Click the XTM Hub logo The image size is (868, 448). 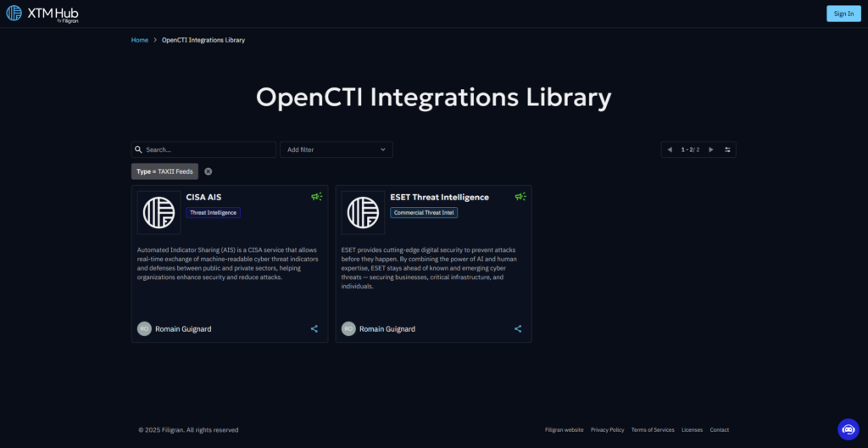pos(42,14)
